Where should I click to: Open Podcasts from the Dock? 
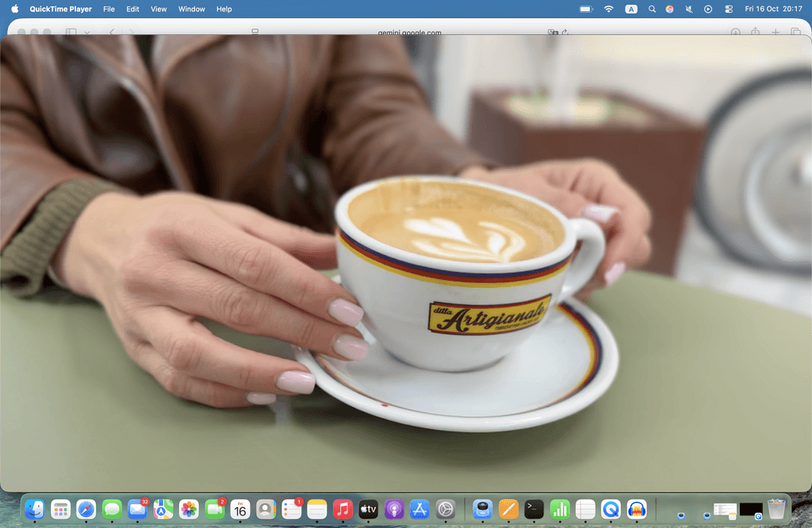[394, 509]
